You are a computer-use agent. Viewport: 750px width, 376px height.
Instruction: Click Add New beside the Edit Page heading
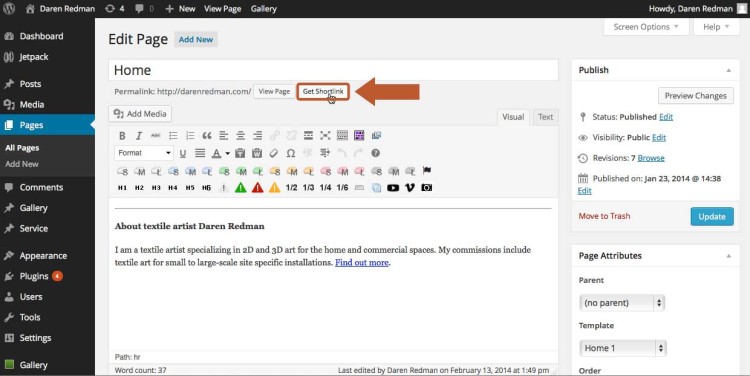click(196, 40)
